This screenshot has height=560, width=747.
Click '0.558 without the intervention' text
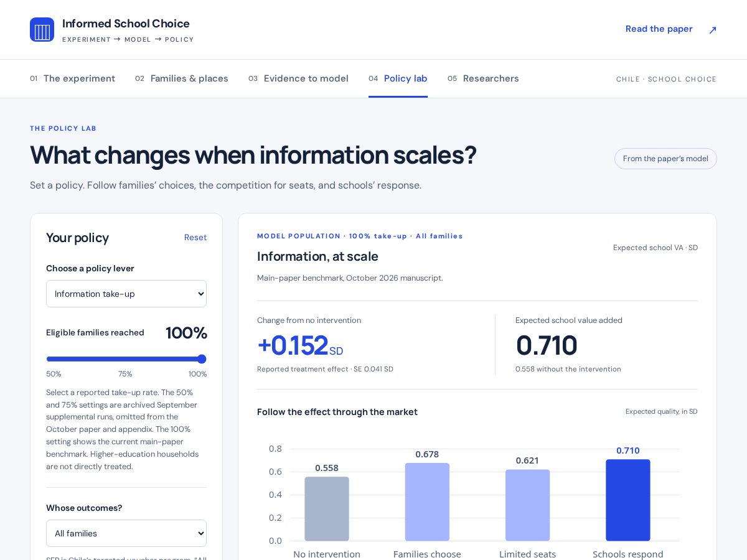click(x=568, y=369)
